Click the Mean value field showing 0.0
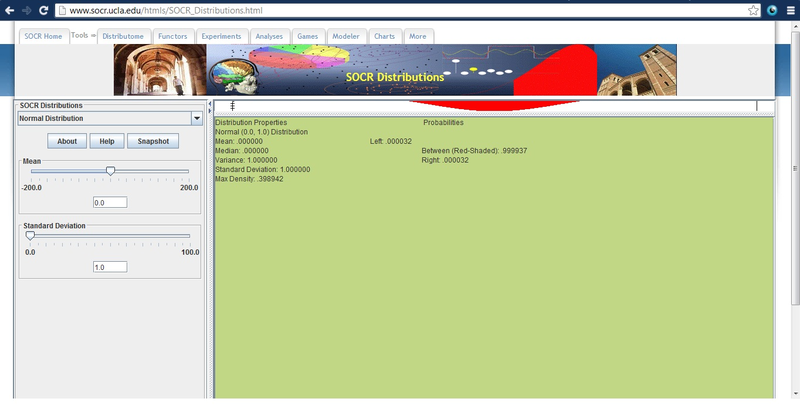The width and height of the screenshot is (800, 412). point(110,202)
